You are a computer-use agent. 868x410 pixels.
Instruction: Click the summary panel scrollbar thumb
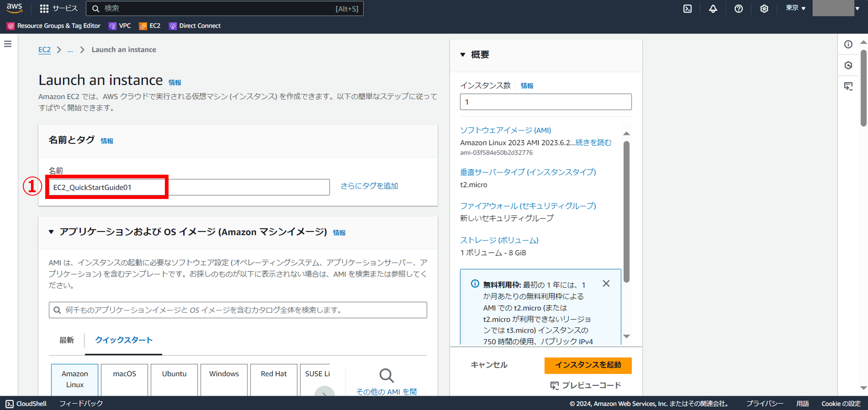point(626,212)
